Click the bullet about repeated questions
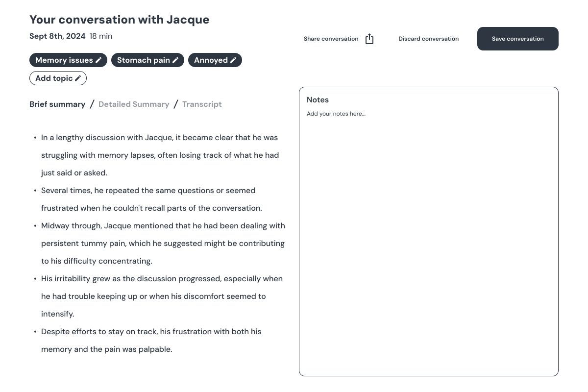 151,199
